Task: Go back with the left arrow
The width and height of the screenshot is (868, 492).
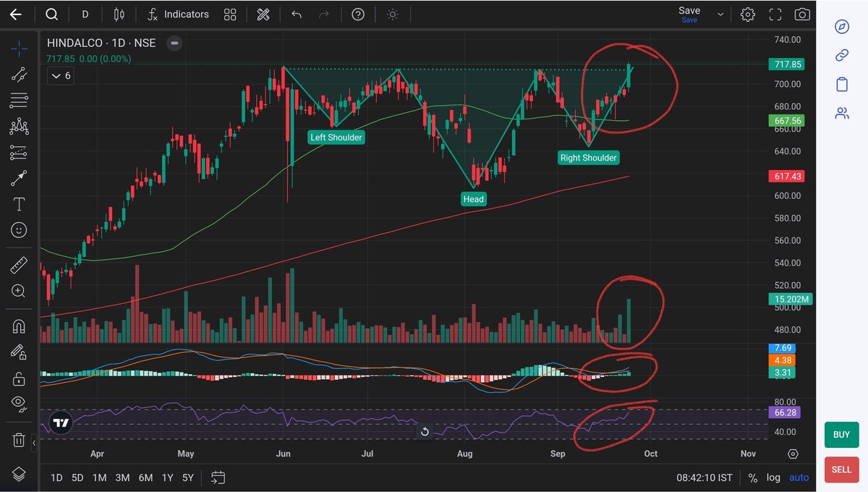Action: click(15, 14)
